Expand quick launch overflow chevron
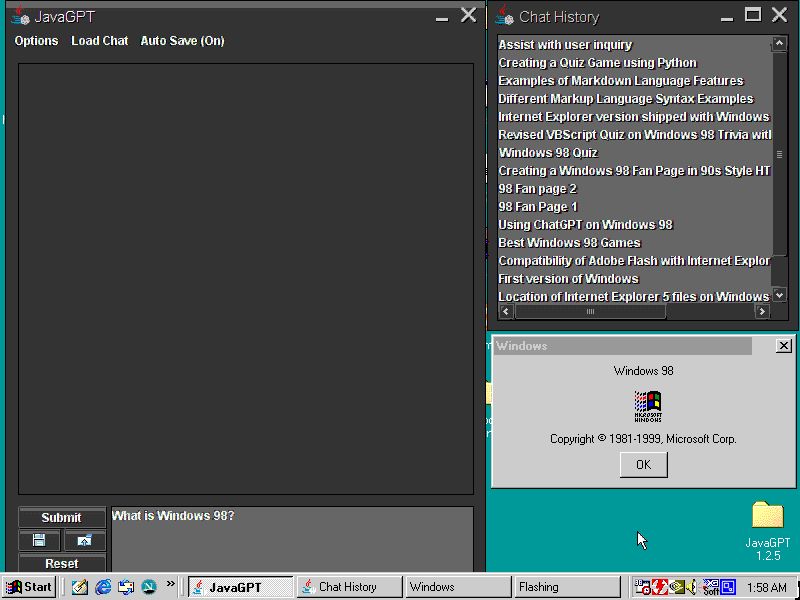 (x=170, y=583)
